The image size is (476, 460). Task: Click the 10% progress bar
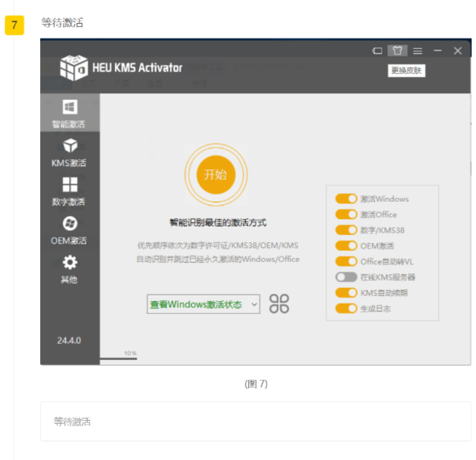coord(118,358)
